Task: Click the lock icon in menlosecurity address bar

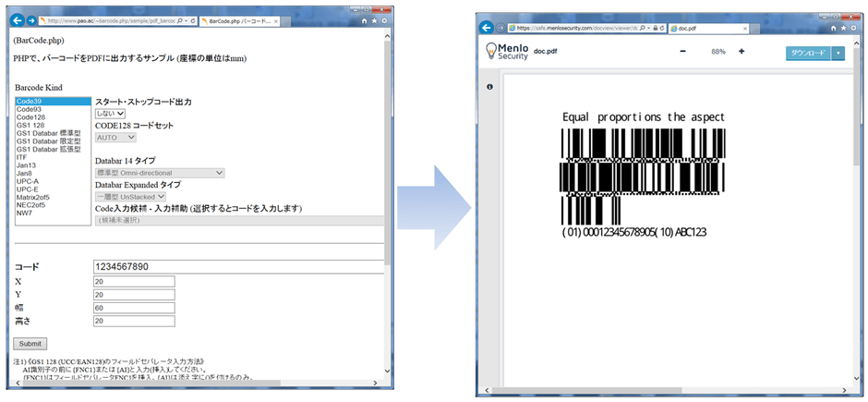Action: pyautogui.click(x=656, y=28)
